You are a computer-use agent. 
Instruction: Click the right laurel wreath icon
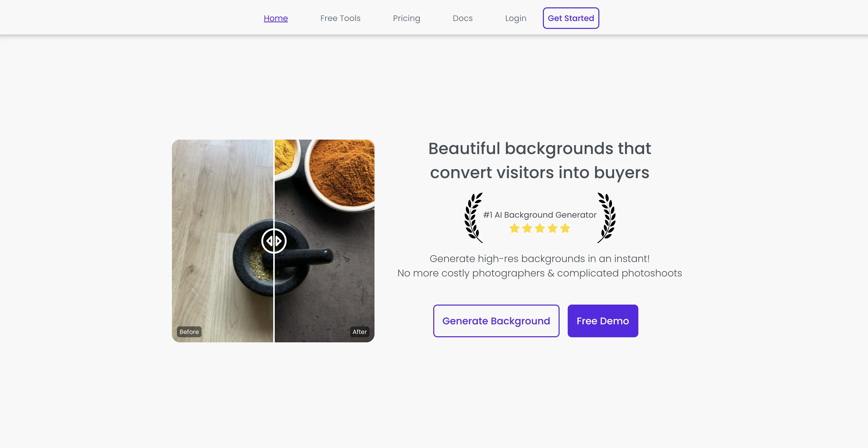pyautogui.click(x=606, y=218)
